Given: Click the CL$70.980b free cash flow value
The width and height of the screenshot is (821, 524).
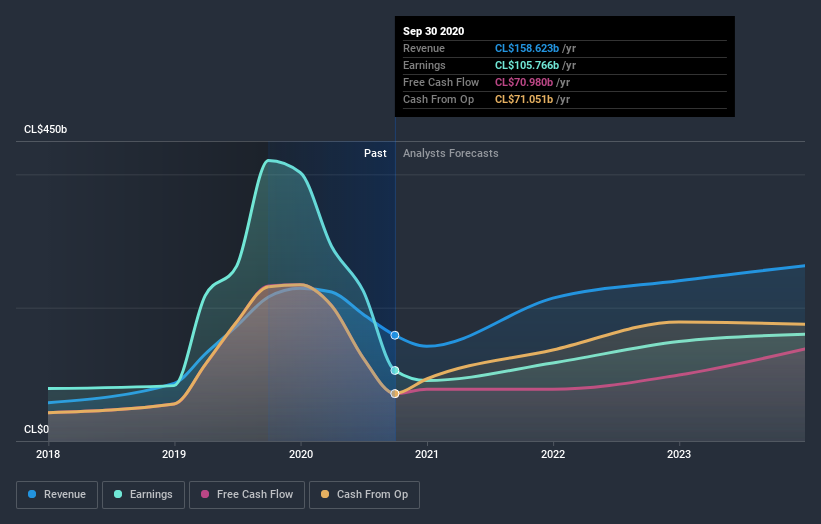Looking at the screenshot, I should point(524,82).
